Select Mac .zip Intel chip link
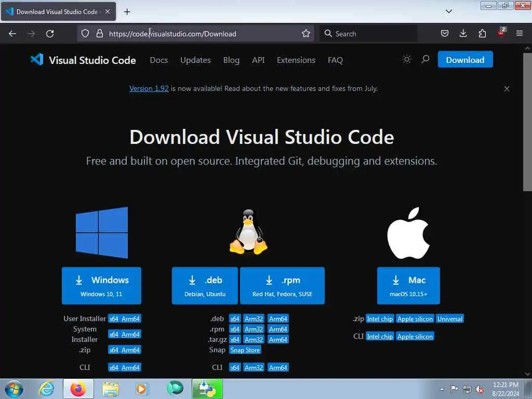 (x=380, y=319)
